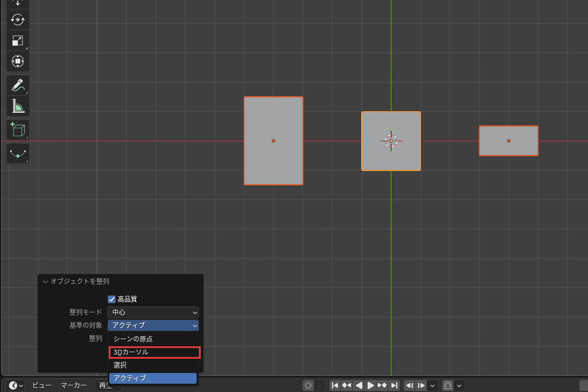
Task: Collapse the オブジェクトを整列 panel
Action: (45, 282)
